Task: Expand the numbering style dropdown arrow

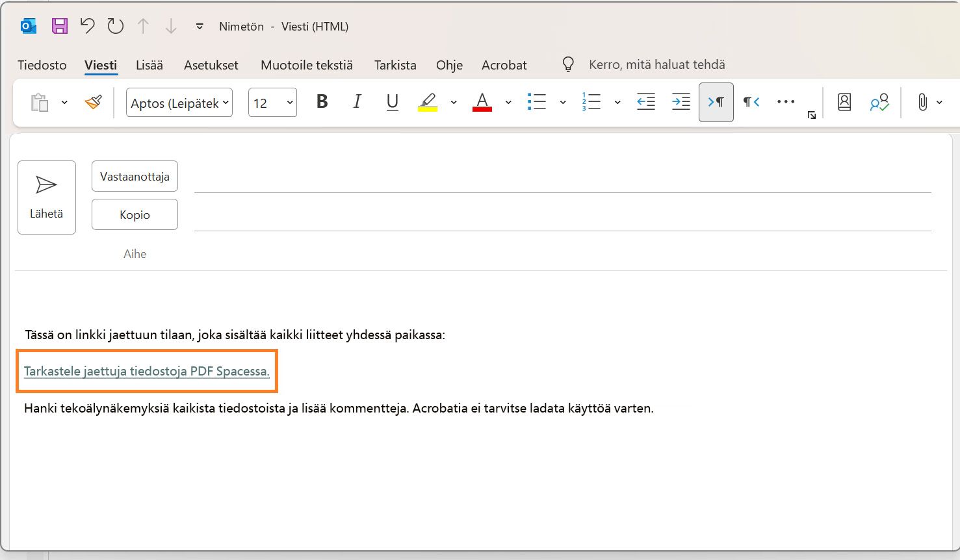Action: coord(617,103)
